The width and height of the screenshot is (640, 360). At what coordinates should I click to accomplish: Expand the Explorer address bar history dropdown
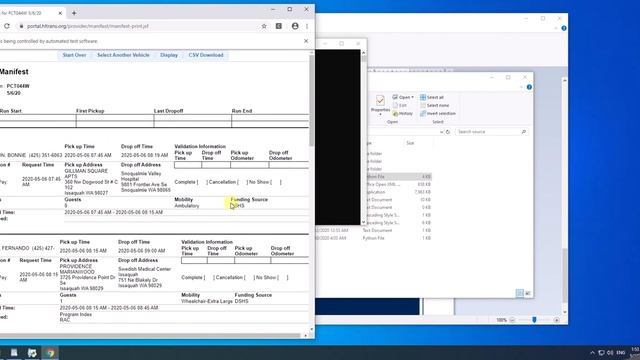tap(441, 132)
